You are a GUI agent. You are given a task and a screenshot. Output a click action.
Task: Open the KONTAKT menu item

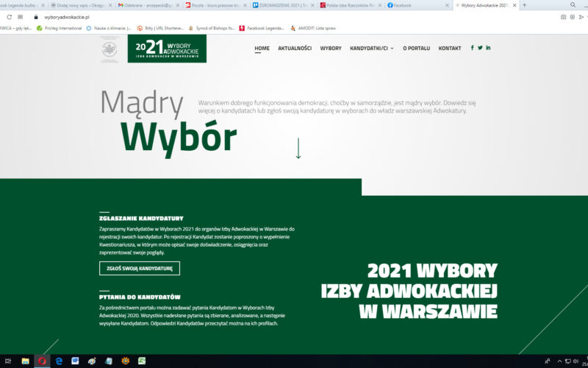pos(450,48)
